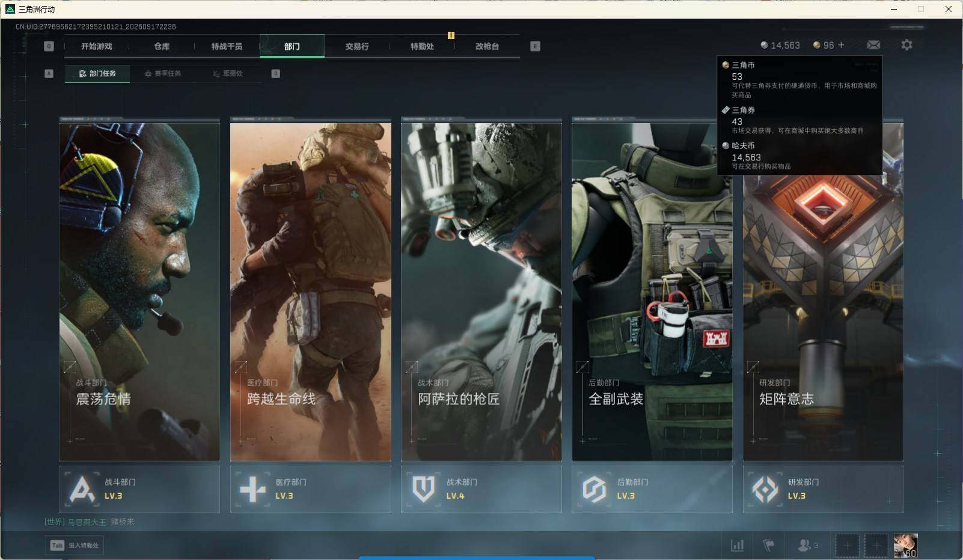This screenshot has height=560, width=963.
Task: Click the empty squad slot beside the avatar
Action: coord(876,546)
